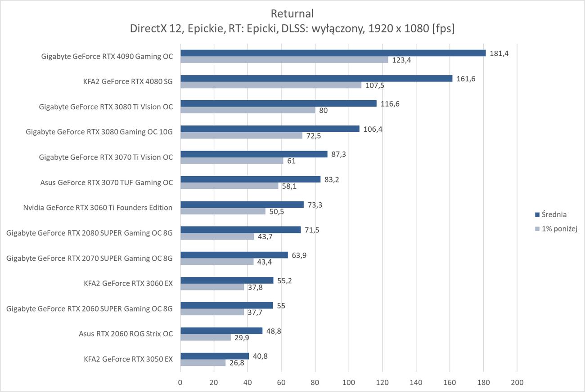Select the RTX 3070 Ti 1% low bar (61)
The width and height of the screenshot is (585, 392).
pos(232,160)
